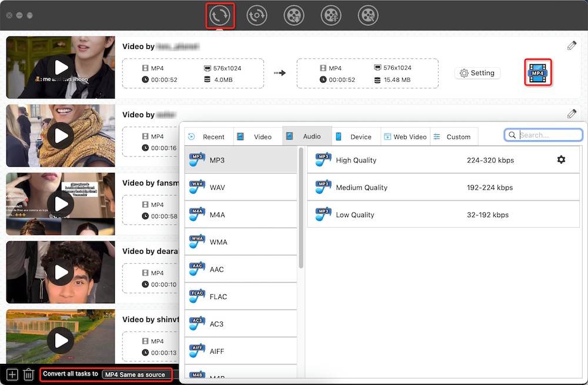Open the fourth film reel toolbar icon

coord(331,15)
